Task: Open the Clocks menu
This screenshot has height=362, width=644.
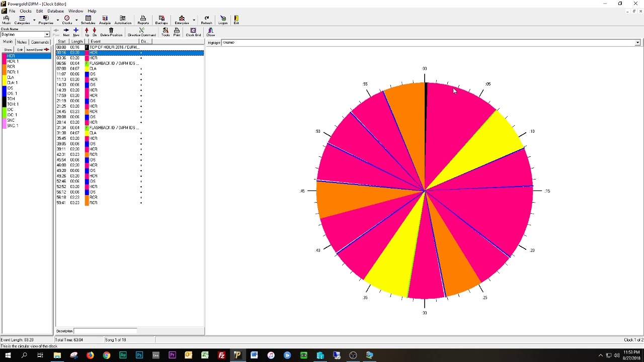Action: [x=26, y=11]
